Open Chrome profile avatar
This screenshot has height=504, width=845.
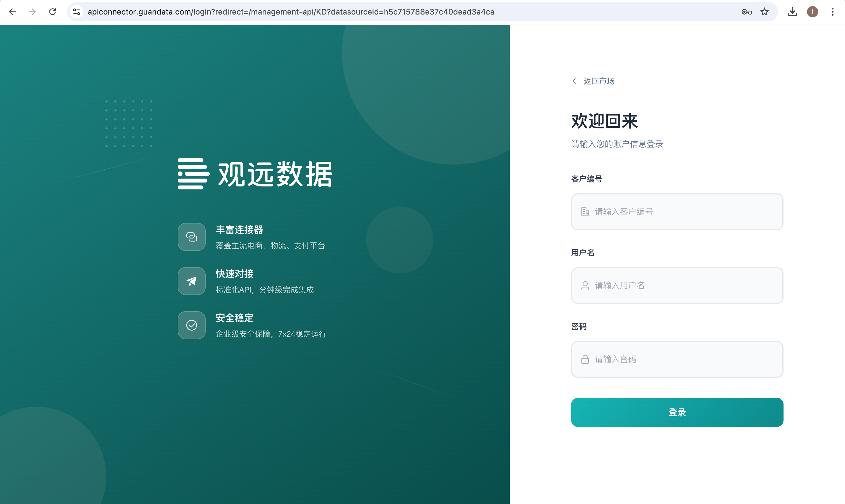point(812,12)
